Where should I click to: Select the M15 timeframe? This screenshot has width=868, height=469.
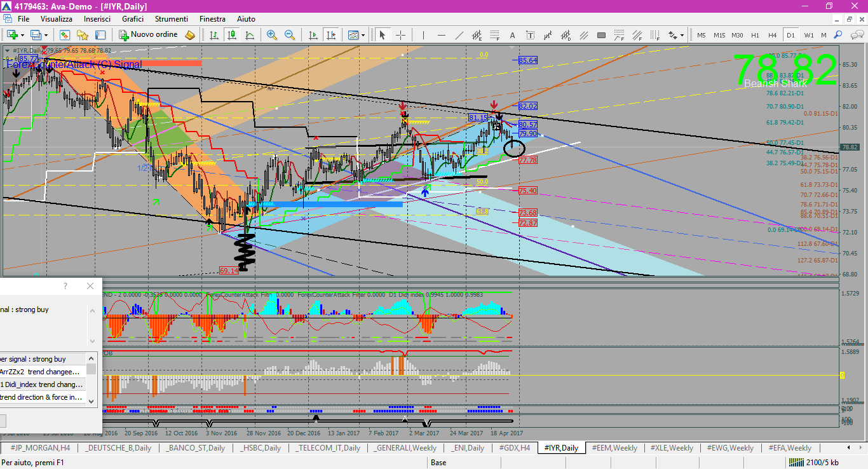(719, 35)
